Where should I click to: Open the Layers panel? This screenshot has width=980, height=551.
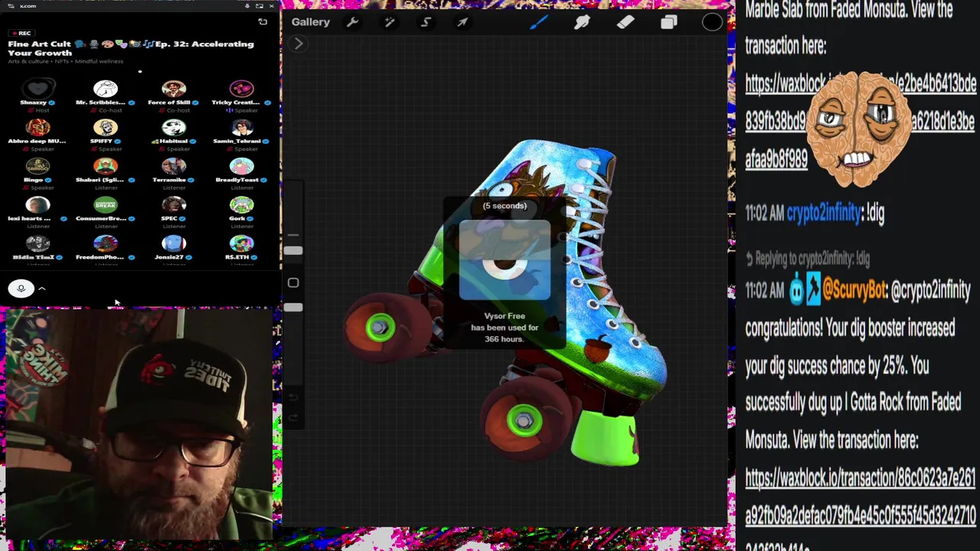tap(669, 22)
